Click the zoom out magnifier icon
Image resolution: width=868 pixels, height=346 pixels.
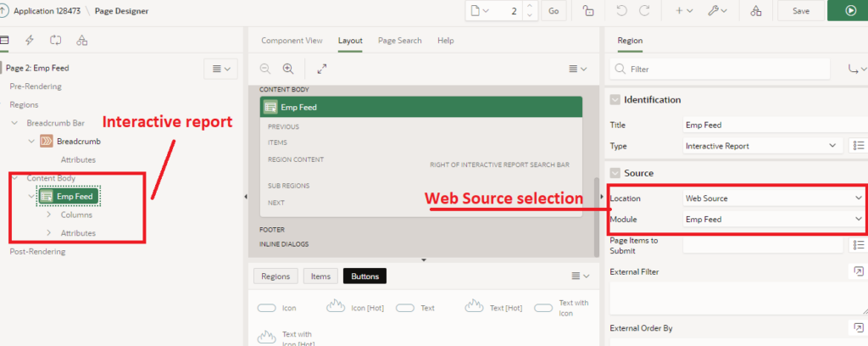(265, 69)
